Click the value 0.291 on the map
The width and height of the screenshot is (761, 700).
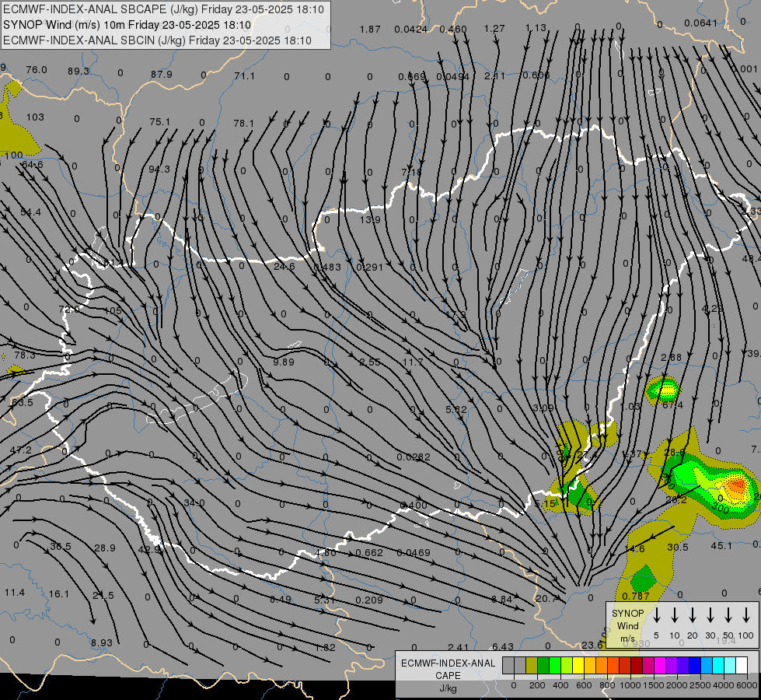click(x=370, y=267)
